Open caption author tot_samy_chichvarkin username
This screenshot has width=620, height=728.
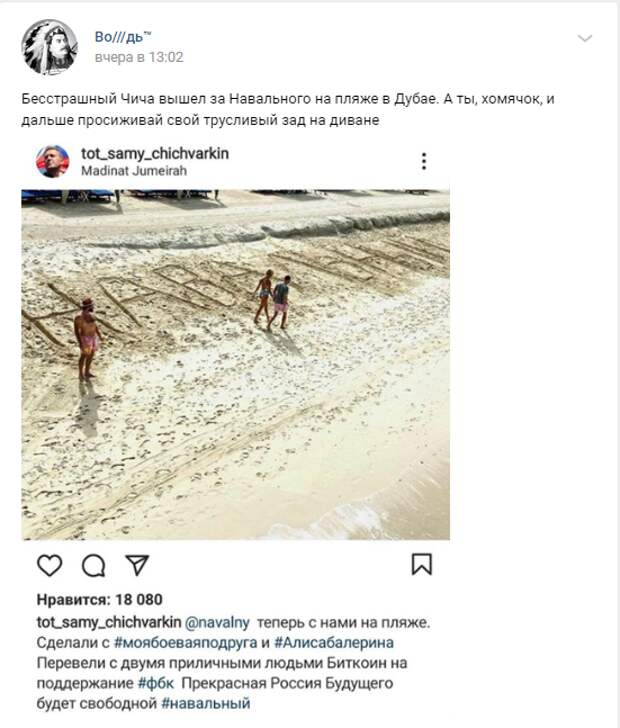coord(109,623)
